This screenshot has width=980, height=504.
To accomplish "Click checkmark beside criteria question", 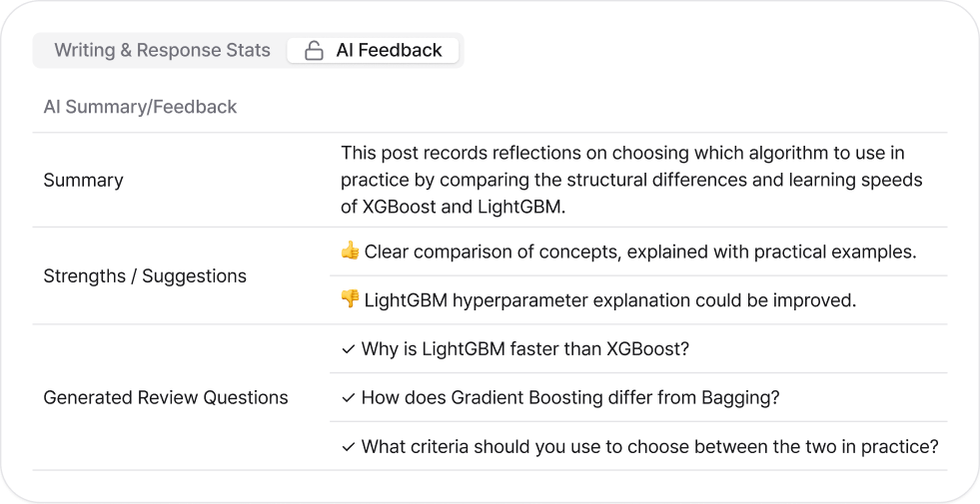I will tap(348, 446).
